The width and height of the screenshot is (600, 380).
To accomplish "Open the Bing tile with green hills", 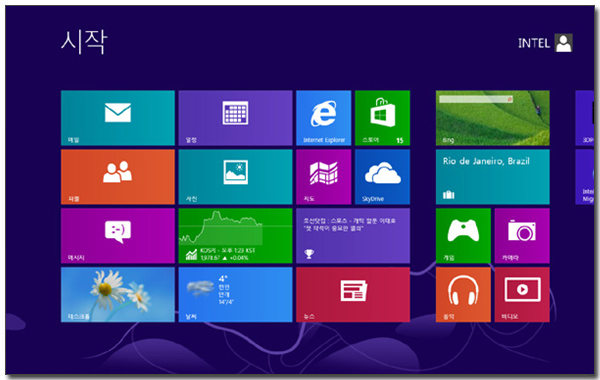I will (492, 118).
